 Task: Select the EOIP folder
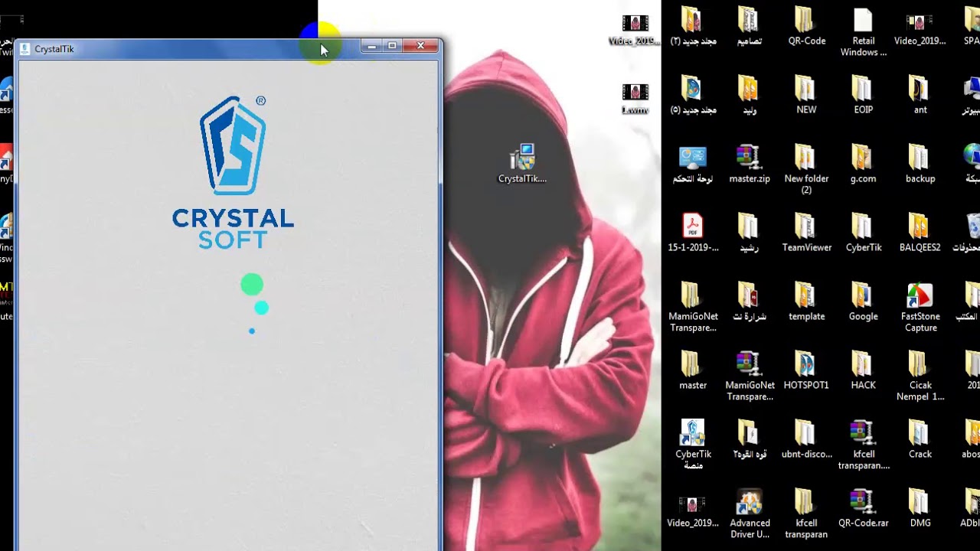click(x=863, y=96)
